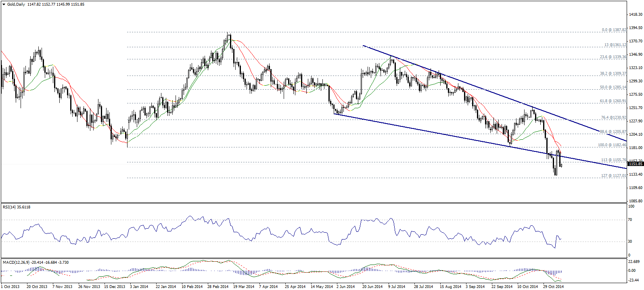
Task: Click the 19 Mar 2014 date label
Action: click(244, 287)
